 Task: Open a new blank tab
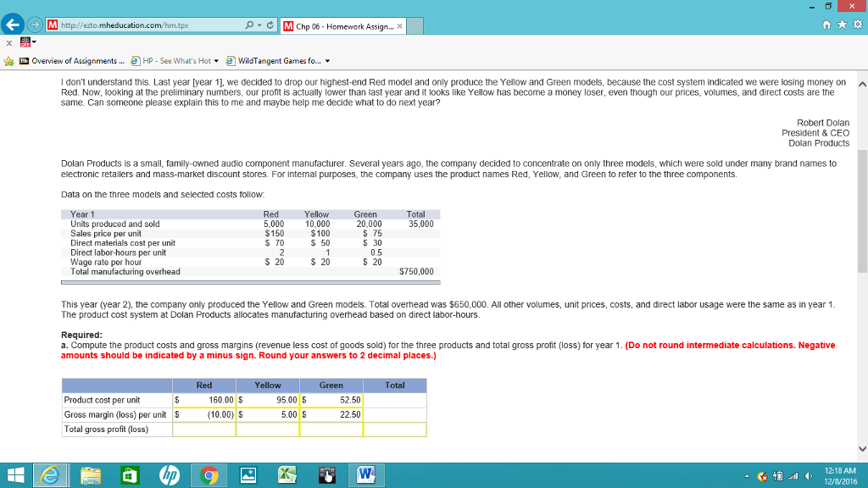tap(415, 26)
